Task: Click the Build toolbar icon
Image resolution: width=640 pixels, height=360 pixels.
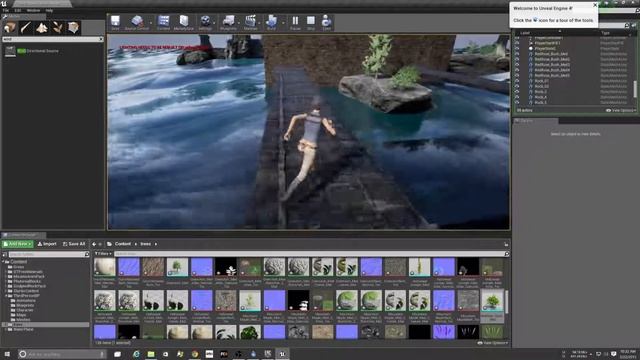Action: [x=271, y=22]
